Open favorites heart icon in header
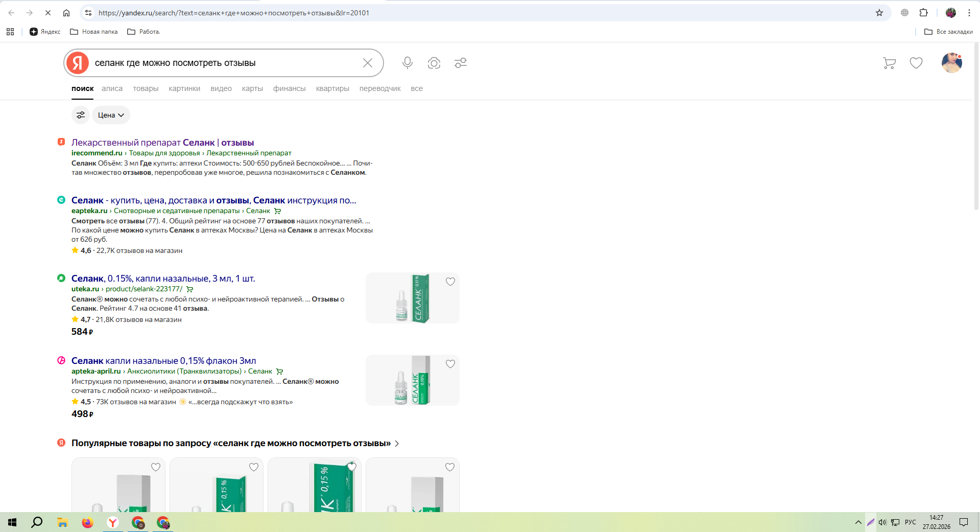 [x=916, y=63]
